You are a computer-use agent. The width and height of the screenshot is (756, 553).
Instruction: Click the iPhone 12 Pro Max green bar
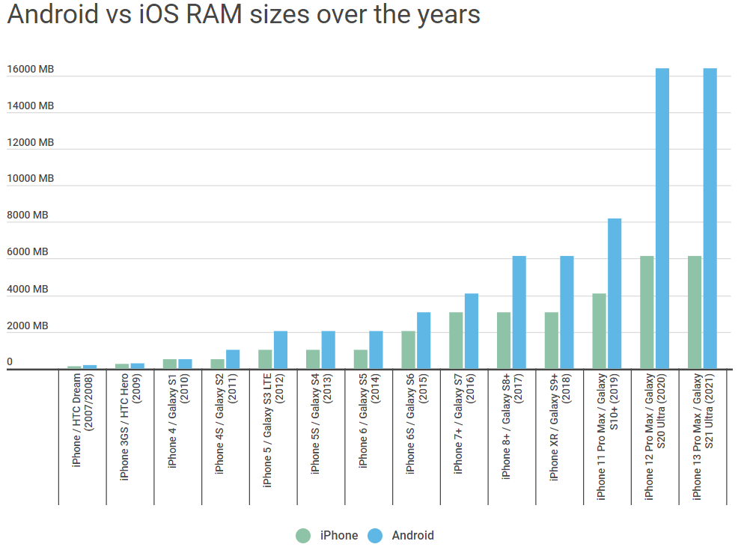pyautogui.click(x=647, y=312)
